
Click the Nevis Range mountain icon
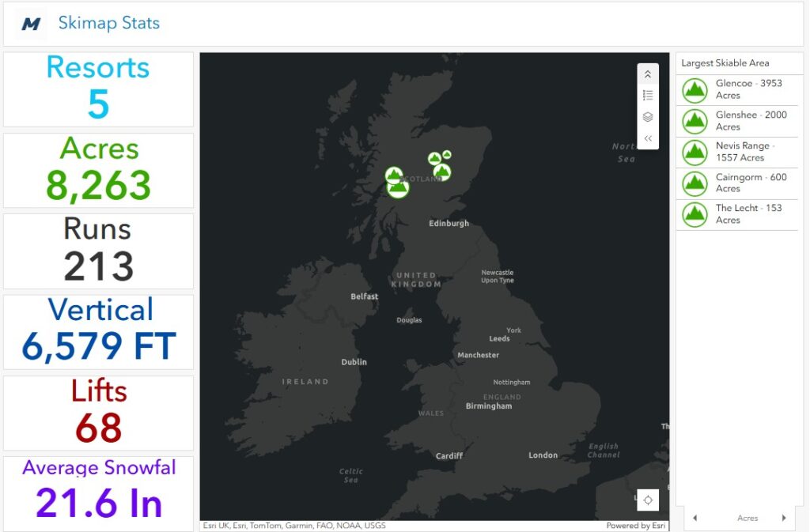(695, 152)
